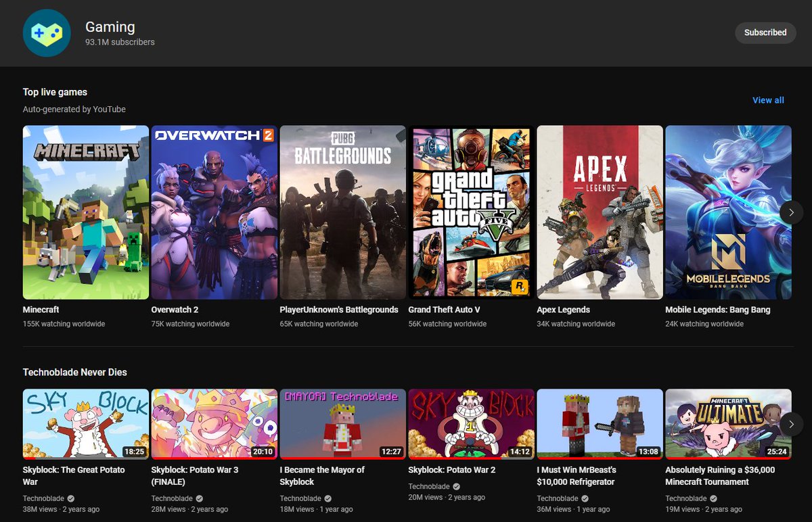Click title I Became the Mayor of Skyblock
The height and width of the screenshot is (522, 812).
(322, 476)
